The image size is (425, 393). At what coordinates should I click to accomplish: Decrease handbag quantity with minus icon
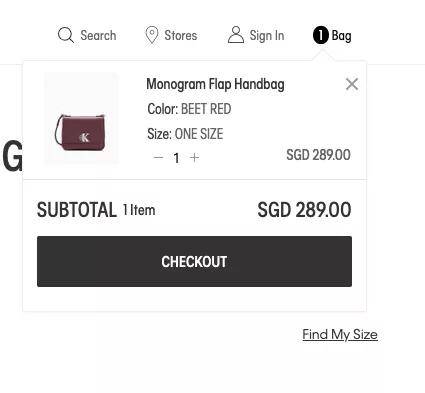click(158, 157)
